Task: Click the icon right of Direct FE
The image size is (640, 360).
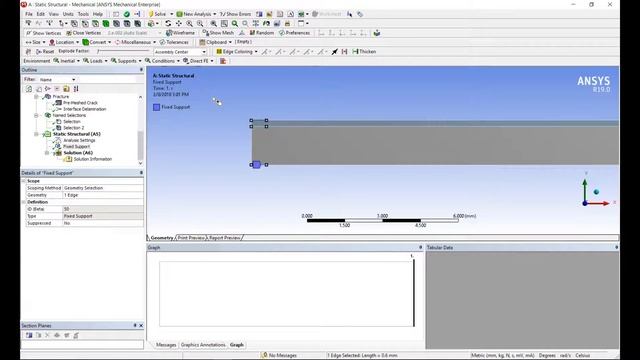Action: point(223,61)
